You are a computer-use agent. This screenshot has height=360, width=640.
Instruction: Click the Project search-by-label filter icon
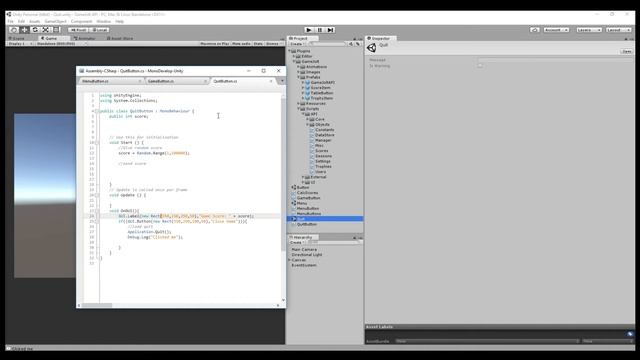pos(358,44)
